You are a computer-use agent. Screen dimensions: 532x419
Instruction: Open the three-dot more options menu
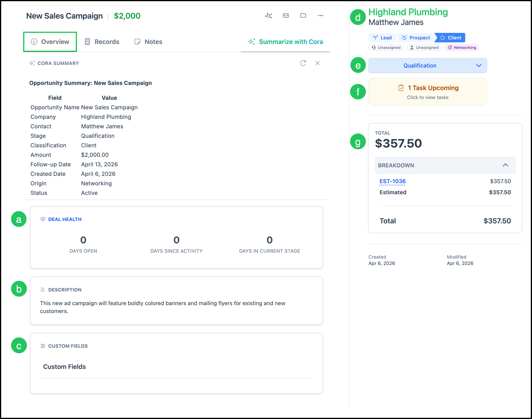(321, 16)
